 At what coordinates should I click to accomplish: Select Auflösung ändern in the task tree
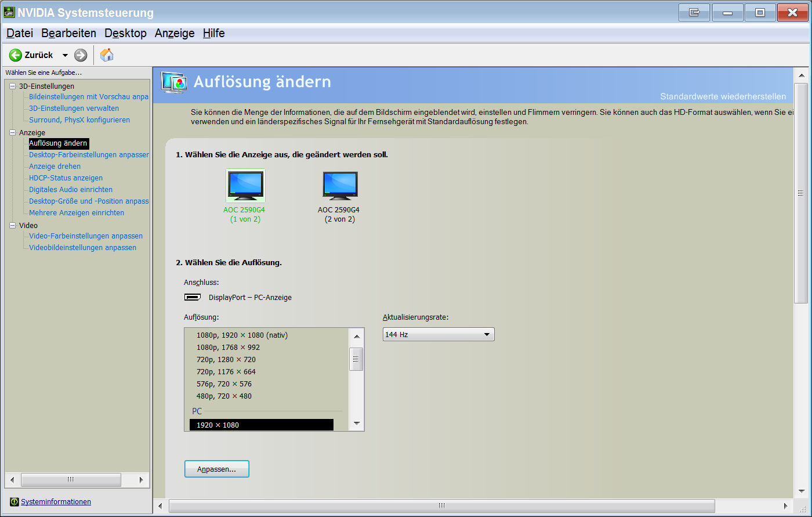click(x=59, y=143)
